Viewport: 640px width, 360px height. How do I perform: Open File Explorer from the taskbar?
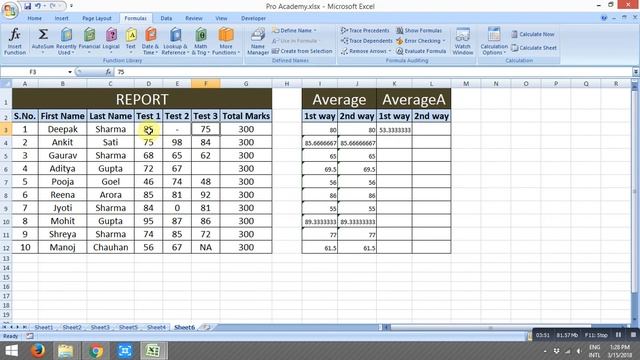(x=65, y=351)
